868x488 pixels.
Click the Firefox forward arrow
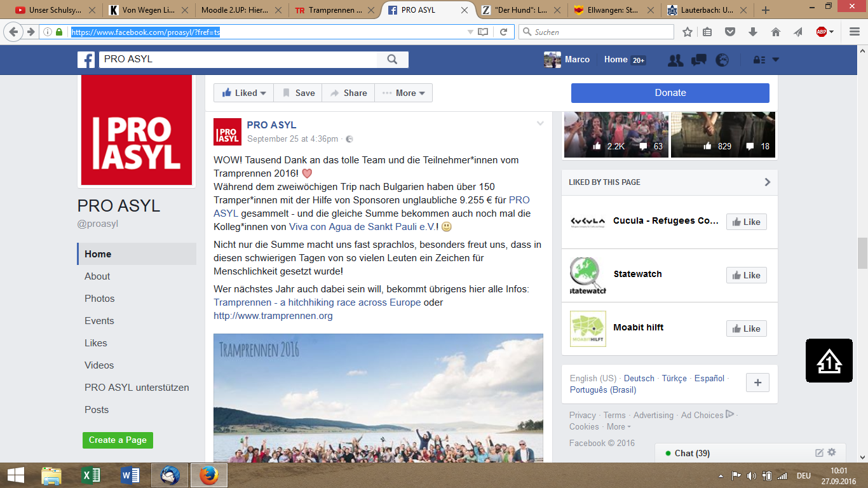pyautogui.click(x=30, y=32)
